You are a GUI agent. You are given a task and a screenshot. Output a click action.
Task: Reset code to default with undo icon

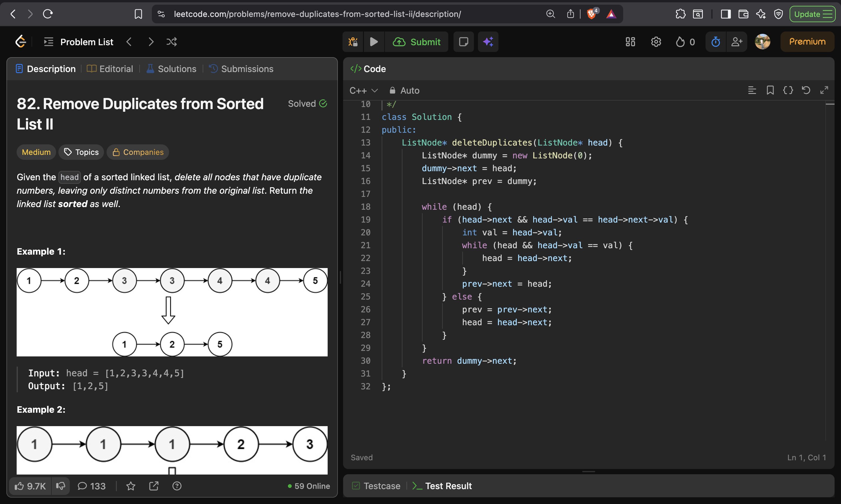806,90
